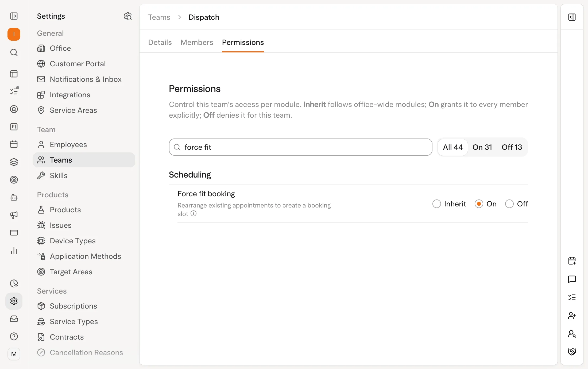588x369 pixels.
Task: Open Application Methods settings
Action: pos(84,256)
